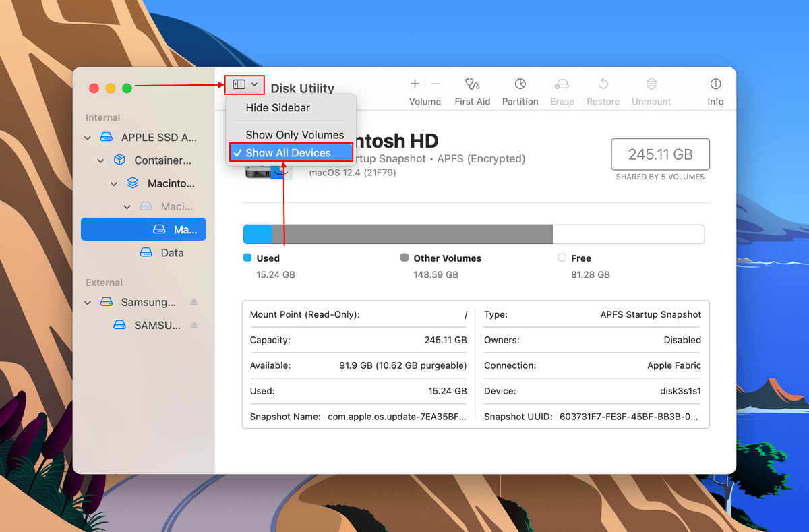This screenshot has width=809, height=532.
Task: Open the sidebar View options button
Action: click(x=245, y=84)
